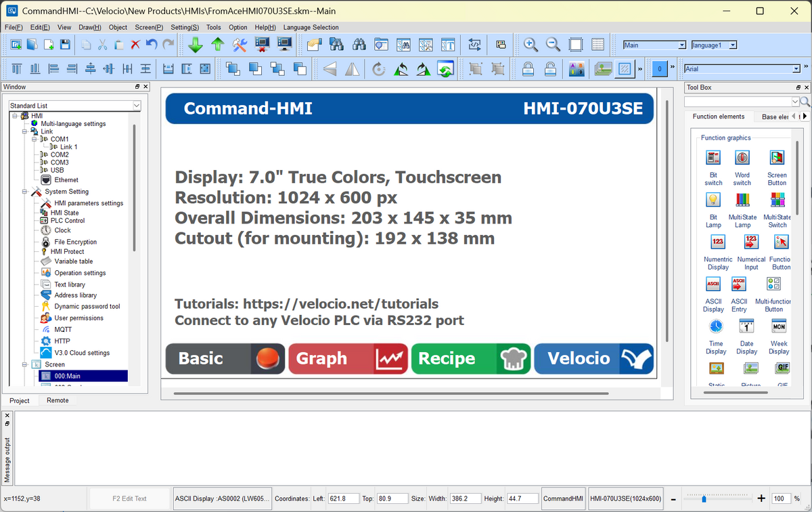This screenshot has height=512, width=812.
Task: Open MQTT in the project tree
Action: coord(63,330)
